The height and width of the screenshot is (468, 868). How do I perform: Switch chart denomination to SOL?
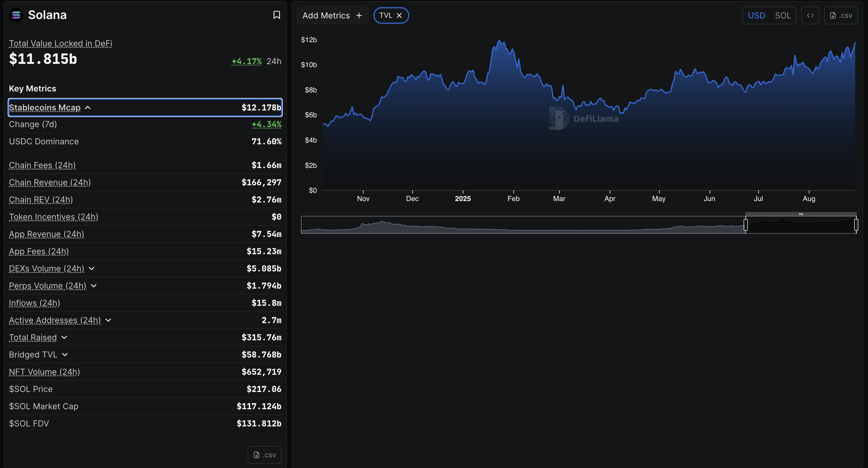782,15
